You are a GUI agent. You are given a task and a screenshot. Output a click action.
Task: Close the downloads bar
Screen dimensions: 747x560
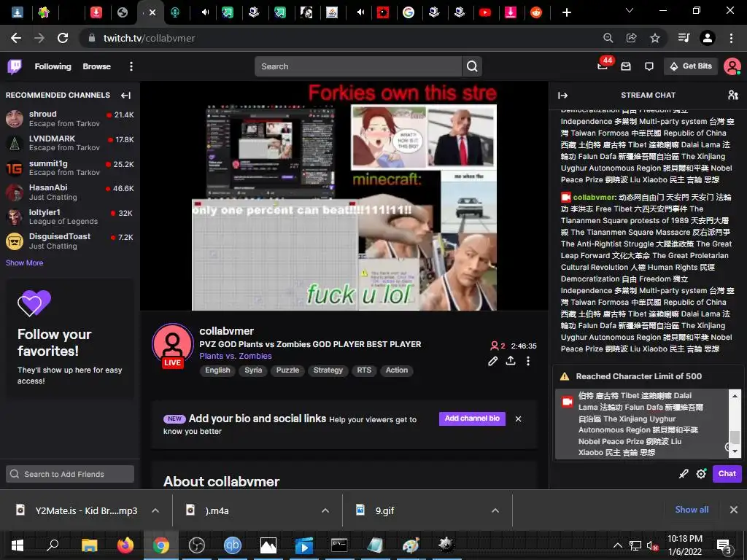coord(734,510)
